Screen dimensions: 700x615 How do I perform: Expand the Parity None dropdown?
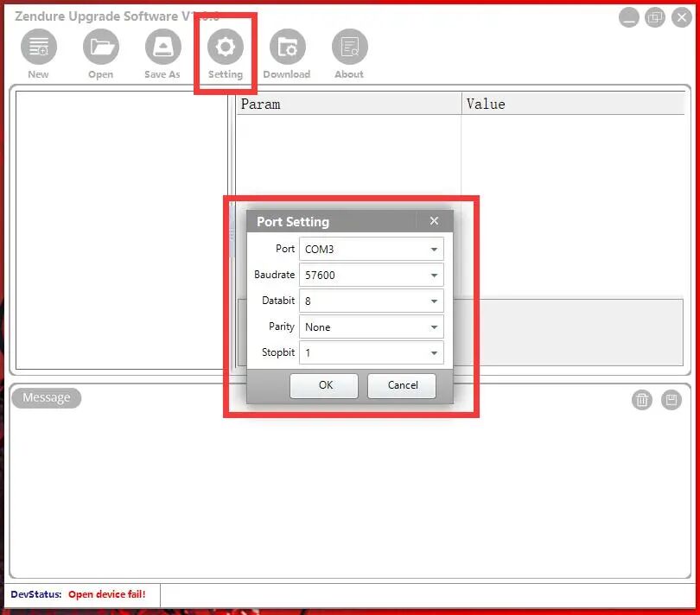click(x=371, y=327)
